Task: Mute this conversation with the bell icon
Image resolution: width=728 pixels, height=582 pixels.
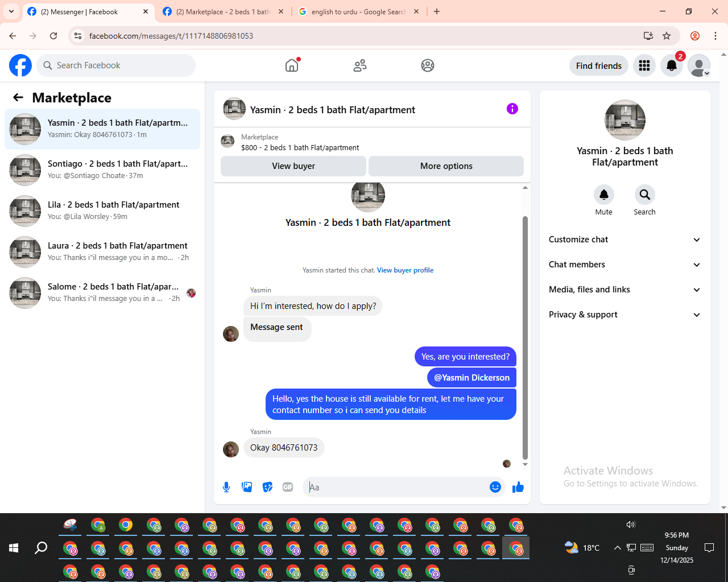Action: 604,195
